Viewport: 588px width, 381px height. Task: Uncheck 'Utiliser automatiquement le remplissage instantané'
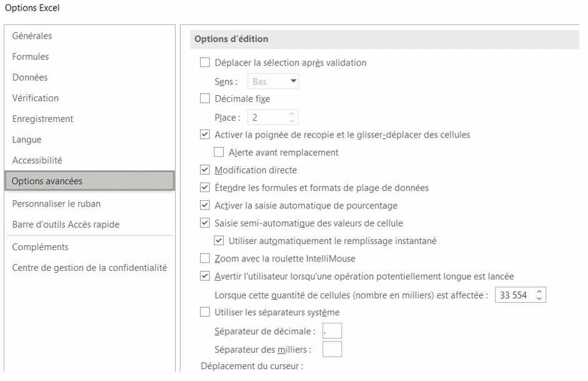point(219,240)
